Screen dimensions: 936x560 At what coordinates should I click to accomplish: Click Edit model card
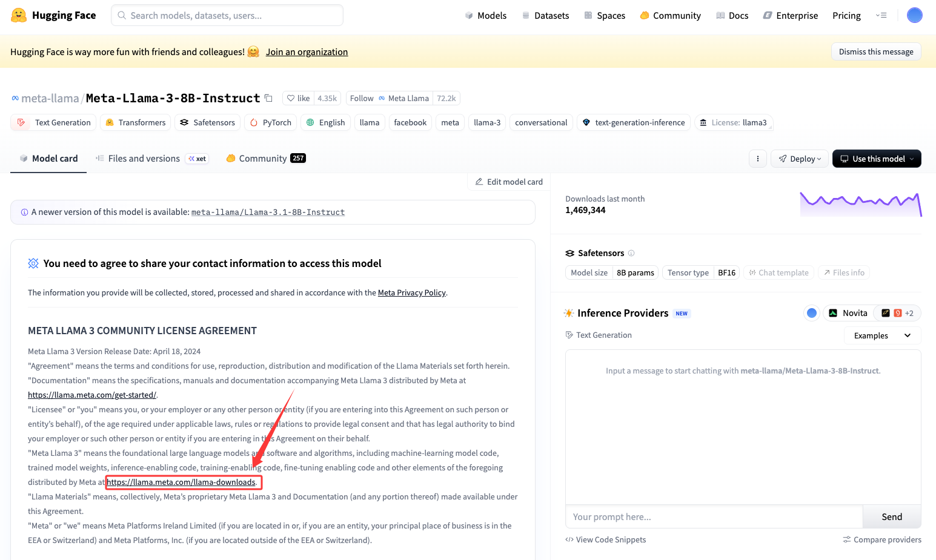(x=509, y=182)
